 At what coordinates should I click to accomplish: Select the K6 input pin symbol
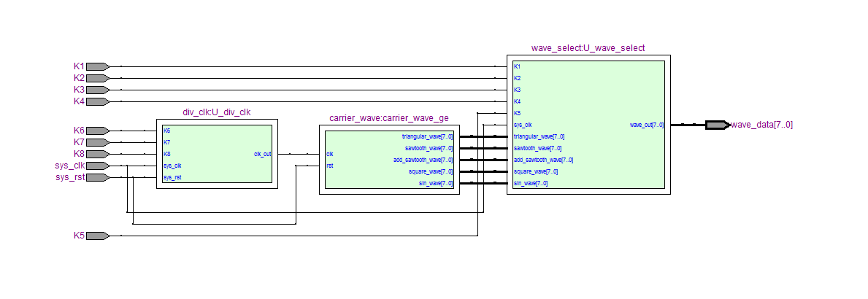tap(97, 131)
